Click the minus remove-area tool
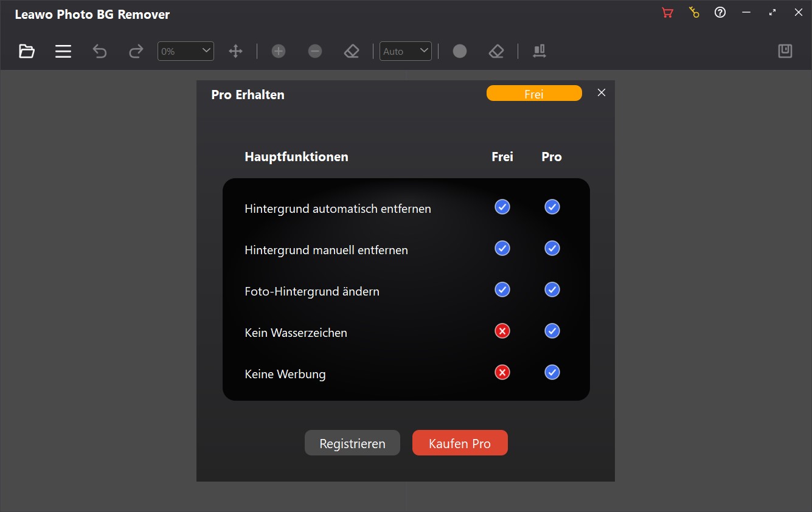Viewport: 812px width, 512px height. (x=315, y=52)
